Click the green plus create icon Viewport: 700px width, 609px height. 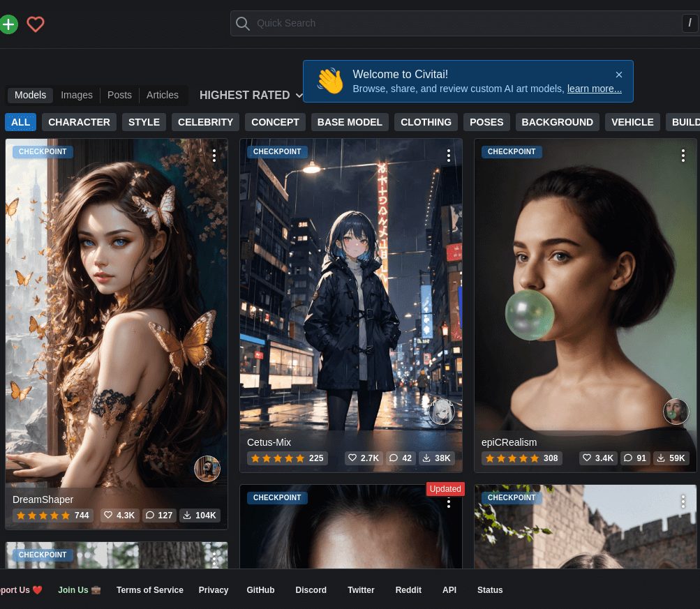(8, 24)
